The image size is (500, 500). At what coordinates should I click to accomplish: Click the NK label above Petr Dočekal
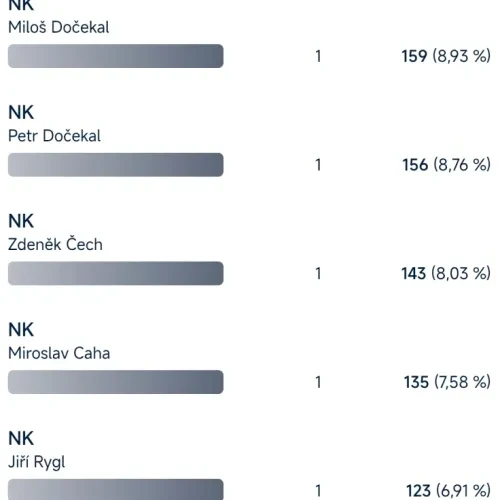21,112
